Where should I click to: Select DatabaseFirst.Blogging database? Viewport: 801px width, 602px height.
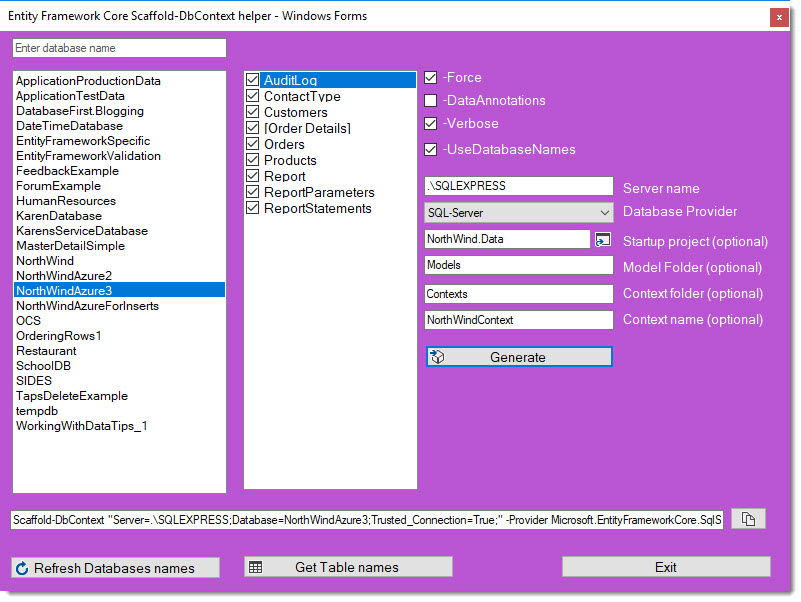[119, 111]
